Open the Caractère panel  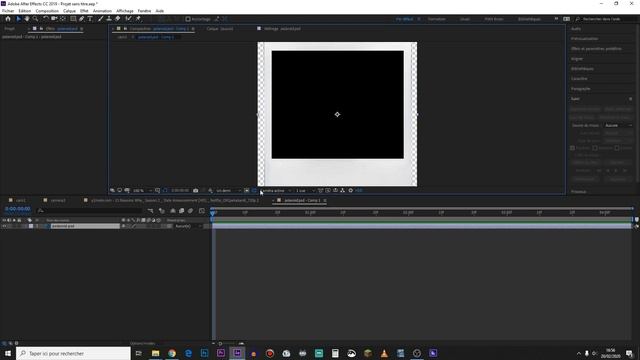pos(579,79)
